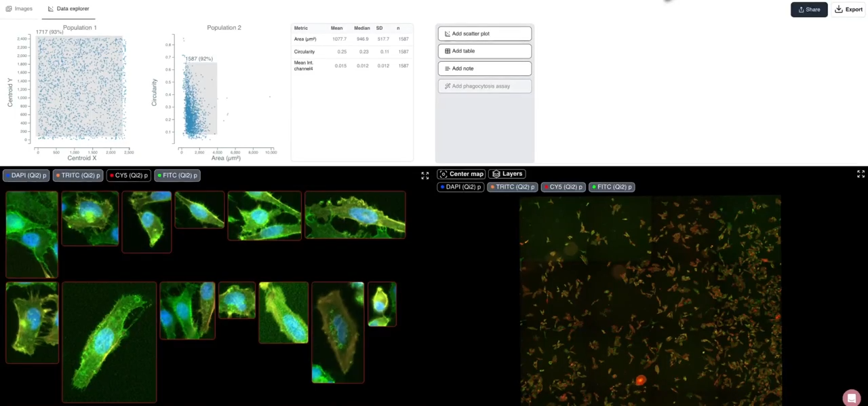Select the Add note icon

tap(448, 68)
